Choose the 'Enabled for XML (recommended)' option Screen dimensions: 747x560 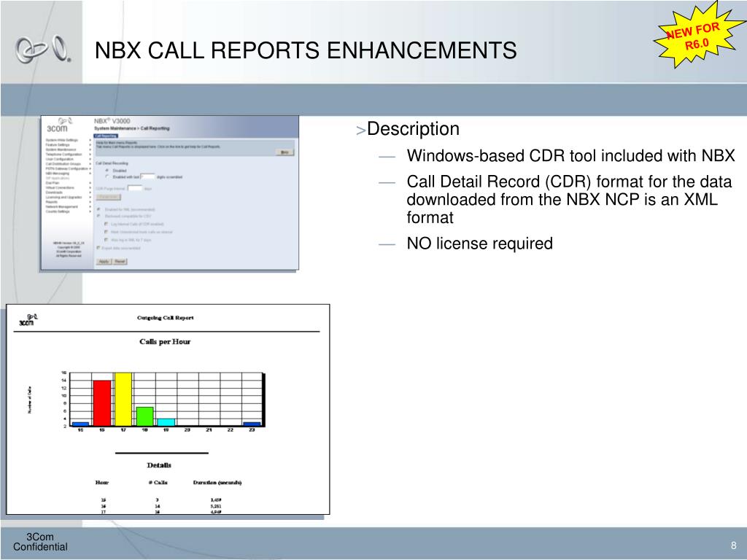coord(98,209)
